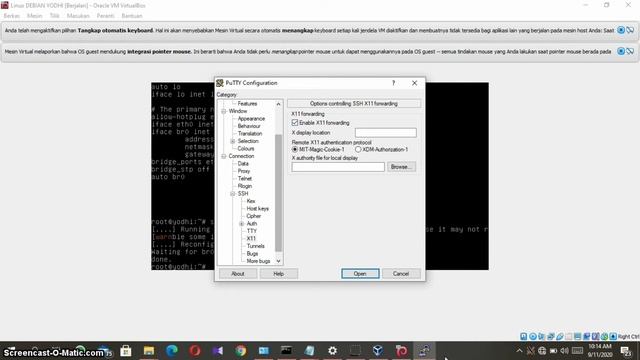Open the red swirl app icon in taskbar
640x360 pixels.
401,351
